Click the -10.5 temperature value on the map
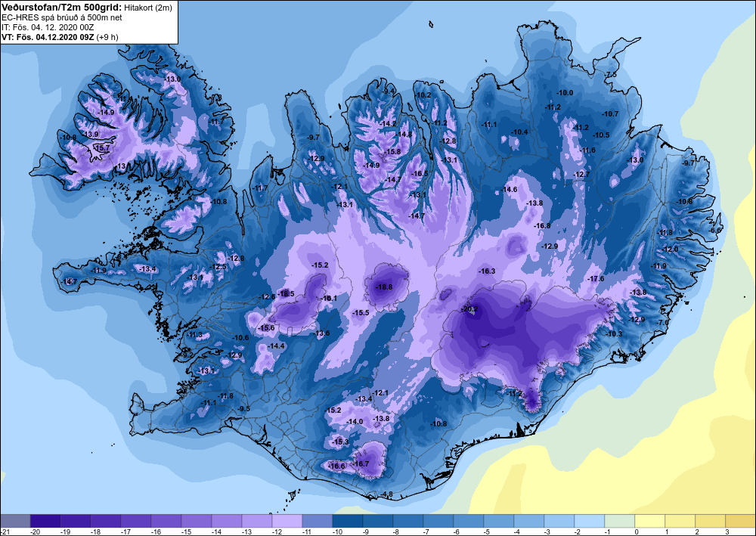The height and width of the screenshot is (536, 756). (601, 135)
